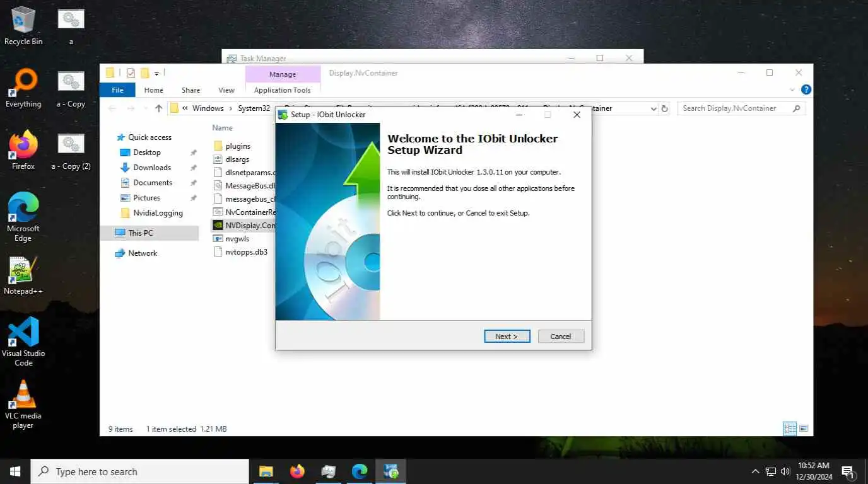Sort by the Name column header
Image resolution: width=868 pixels, height=484 pixels.
[223, 128]
